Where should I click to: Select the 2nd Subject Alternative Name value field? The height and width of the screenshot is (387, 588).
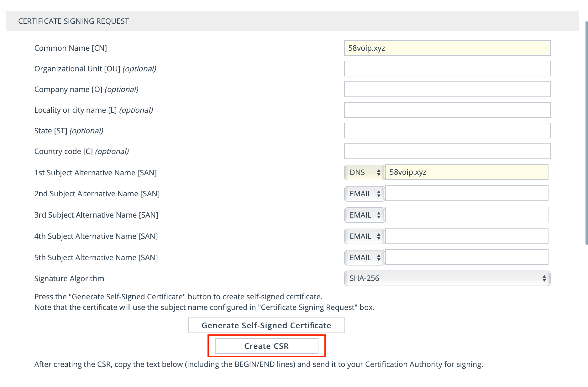point(467,193)
